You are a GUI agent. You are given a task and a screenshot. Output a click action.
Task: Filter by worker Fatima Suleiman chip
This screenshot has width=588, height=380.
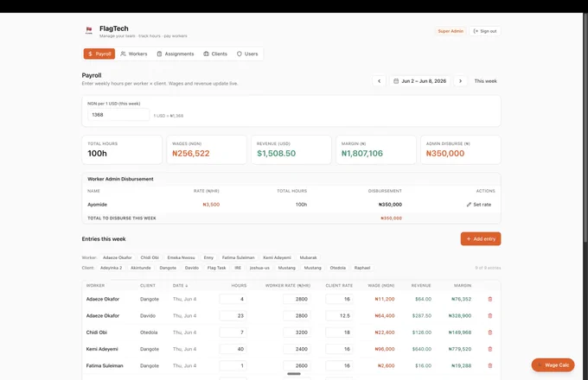(x=238, y=257)
